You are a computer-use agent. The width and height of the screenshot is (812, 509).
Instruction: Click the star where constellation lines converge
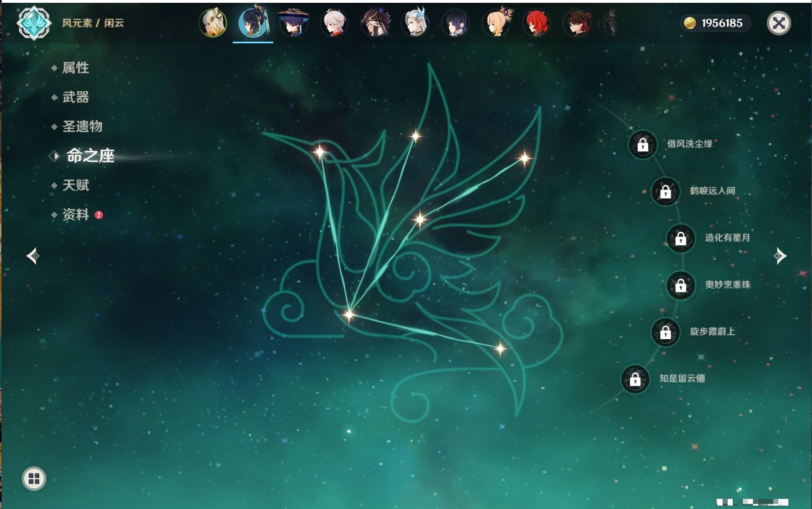349,314
